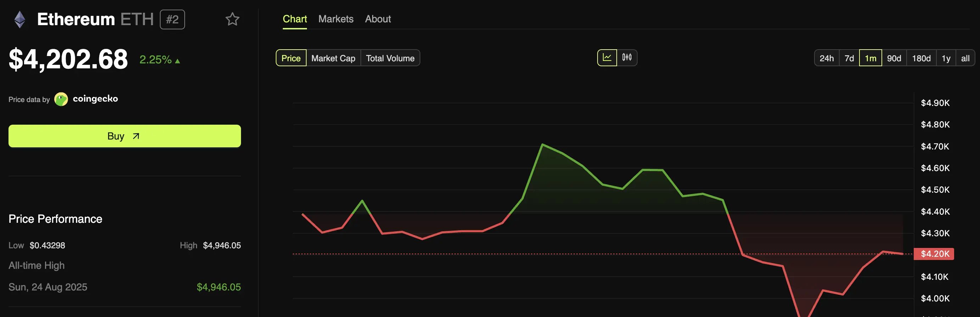The image size is (980, 317).
Task: Set chart range to 180d
Action: coord(922,58)
